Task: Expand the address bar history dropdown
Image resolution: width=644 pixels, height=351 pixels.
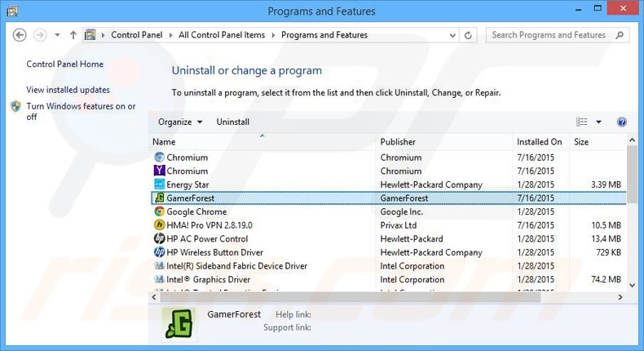Action: click(452, 35)
